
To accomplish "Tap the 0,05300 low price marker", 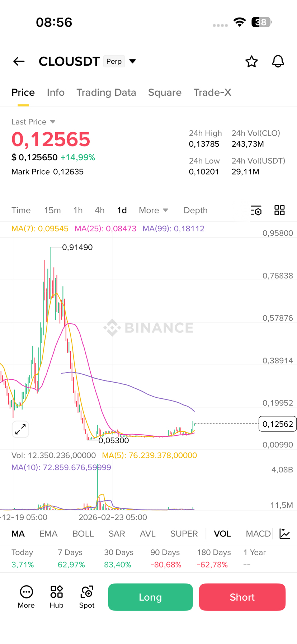I will pyautogui.click(x=113, y=440).
